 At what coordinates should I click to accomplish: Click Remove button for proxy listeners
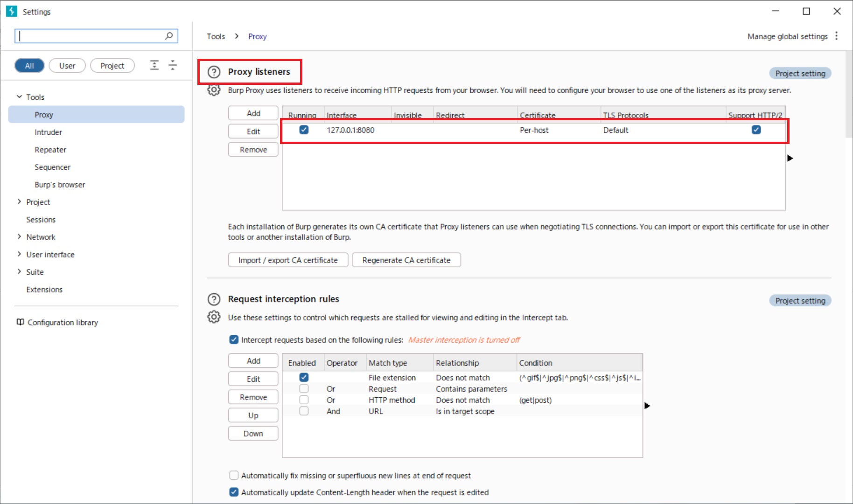(253, 150)
